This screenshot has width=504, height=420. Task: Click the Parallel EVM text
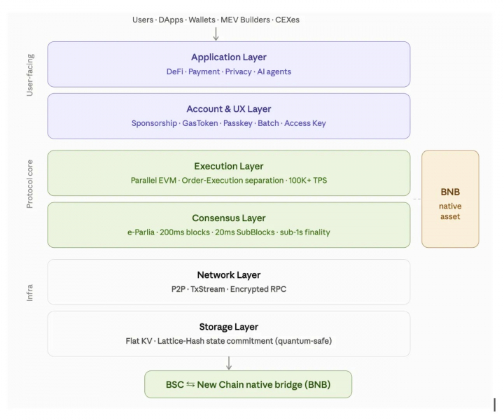153,181
